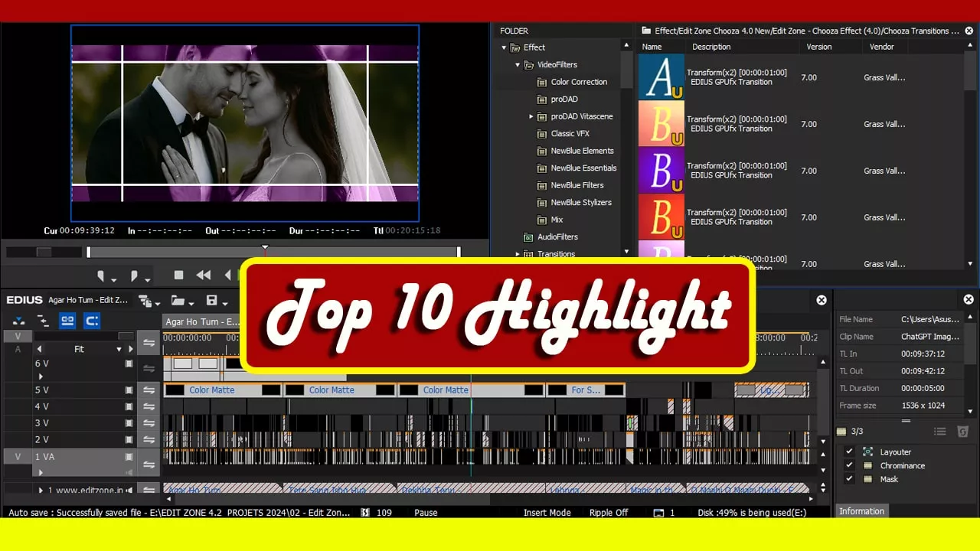Click the New Sequence icon beside project name

pyautogui.click(x=145, y=301)
